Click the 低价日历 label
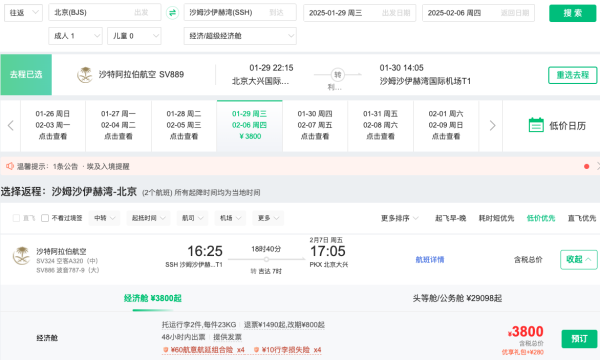Screen dimensions: 600x360 [567, 125]
